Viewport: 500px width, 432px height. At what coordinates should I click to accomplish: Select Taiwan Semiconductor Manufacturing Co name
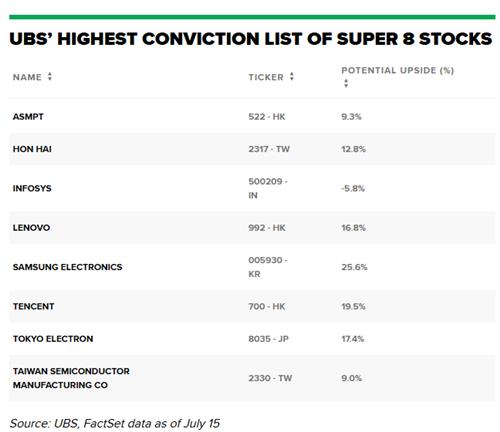(x=71, y=378)
